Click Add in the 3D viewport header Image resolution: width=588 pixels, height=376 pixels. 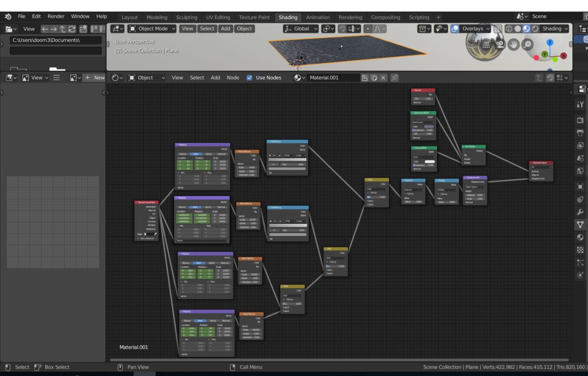click(x=225, y=29)
